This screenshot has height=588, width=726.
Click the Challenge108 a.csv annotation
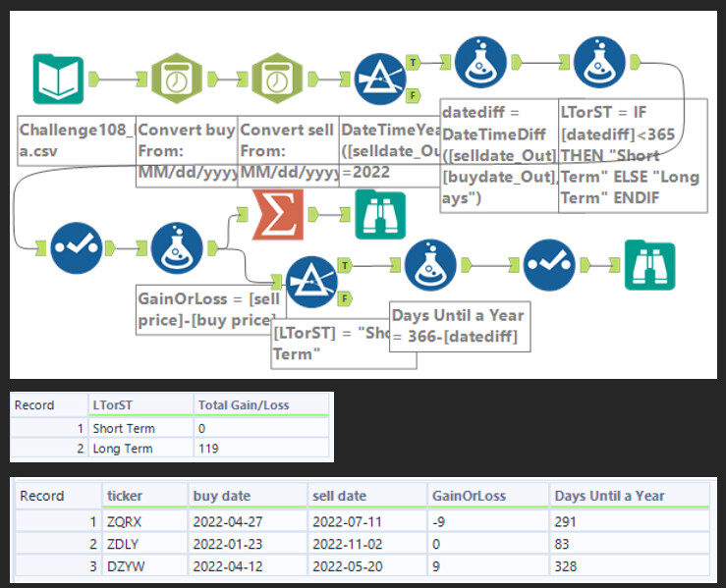coord(77,140)
